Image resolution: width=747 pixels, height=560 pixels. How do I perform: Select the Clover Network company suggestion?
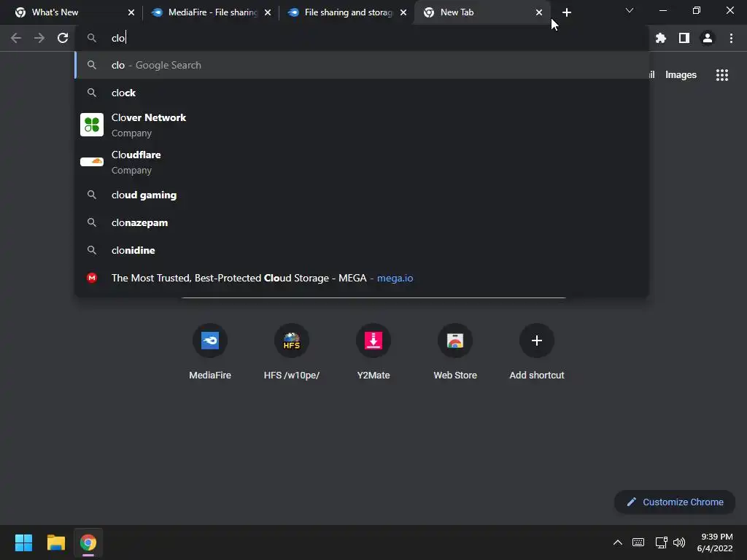point(362,125)
